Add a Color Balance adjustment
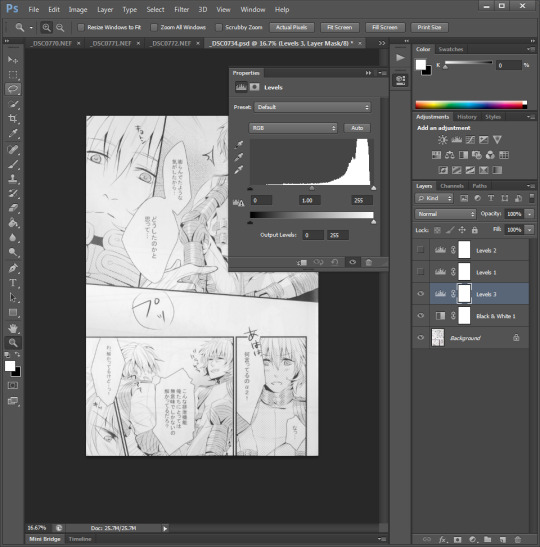The width and height of the screenshot is (540, 547). click(x=450, y=155)
